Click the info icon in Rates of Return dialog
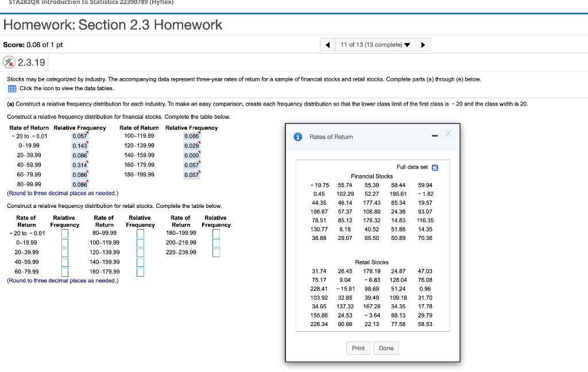Screen dimensions: 588x372 298,137
